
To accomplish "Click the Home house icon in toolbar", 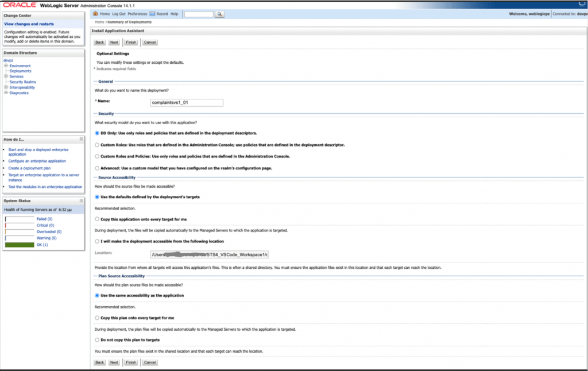I will (x=95, y=14).
